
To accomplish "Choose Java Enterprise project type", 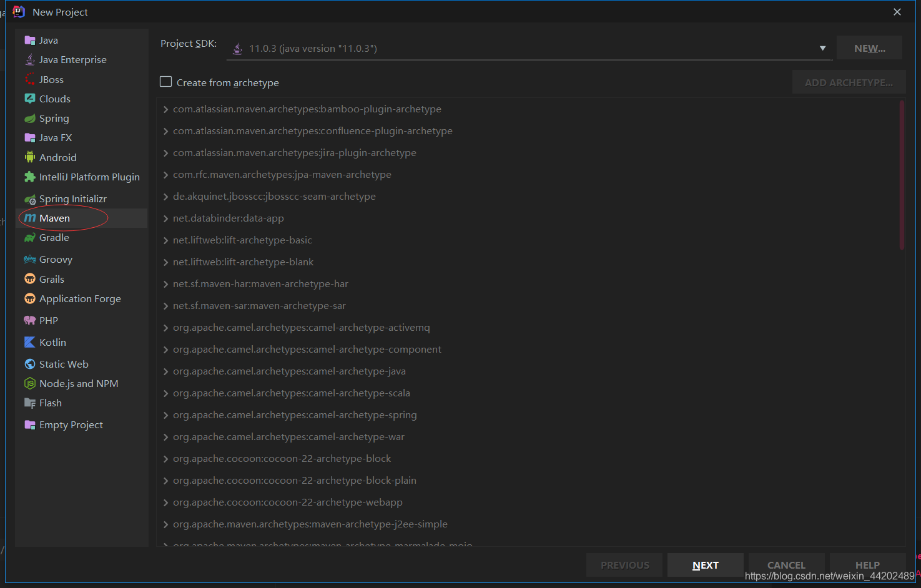I will click(x=72, y=60).
